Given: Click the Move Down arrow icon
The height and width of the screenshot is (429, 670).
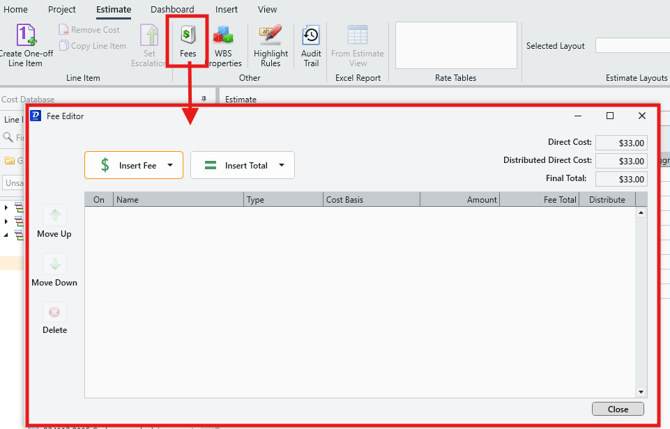Looking at the screenshot, I should click(x=55, y=265).
